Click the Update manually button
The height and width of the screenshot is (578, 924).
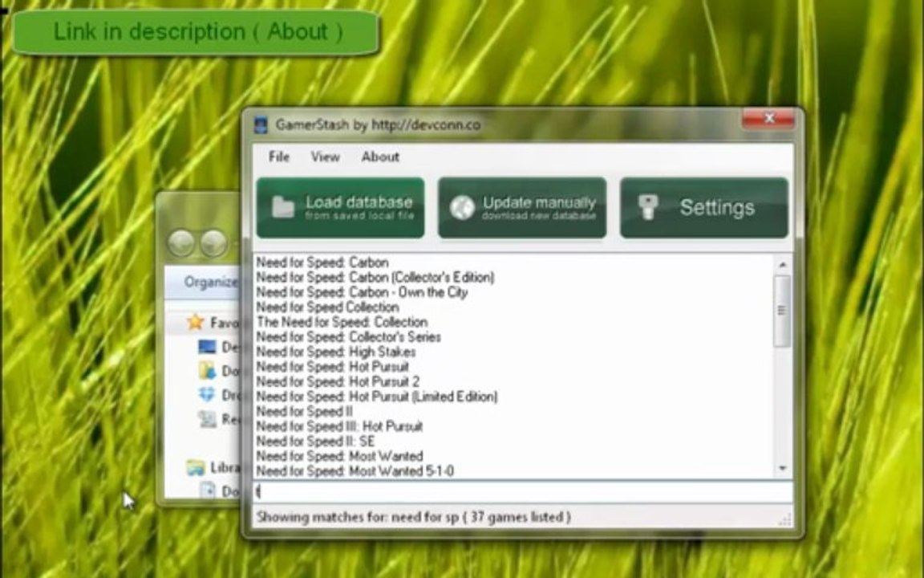click(x=522, y=208)
